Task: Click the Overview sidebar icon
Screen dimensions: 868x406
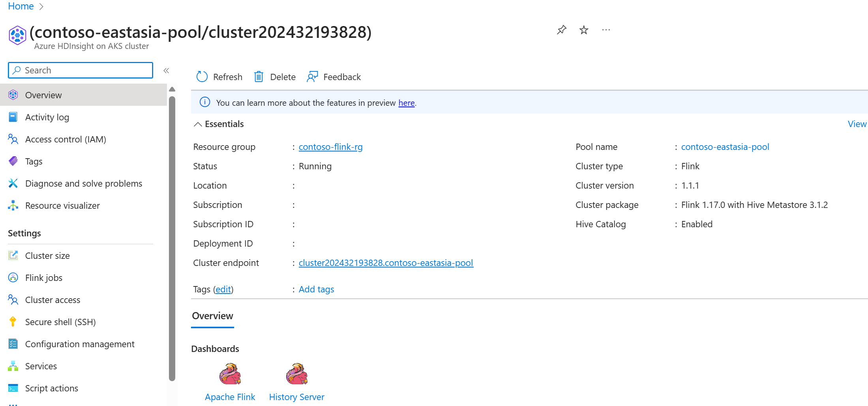Action: [x=13, y=95]
